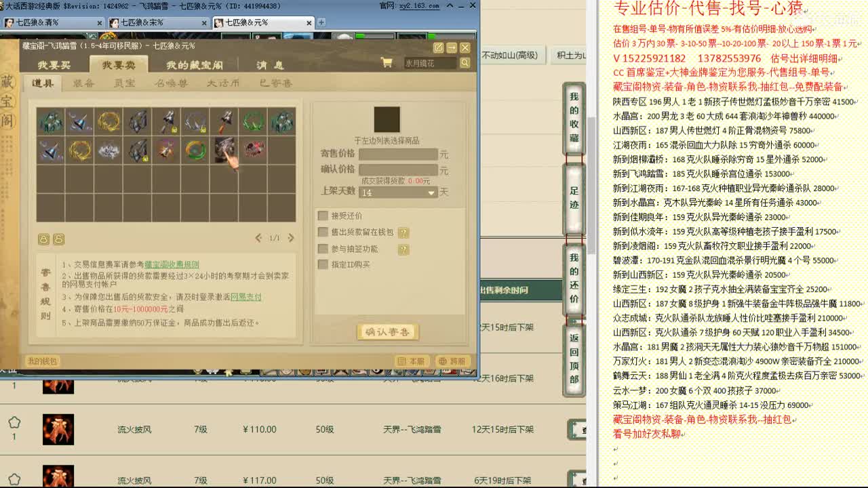Image resolution: width=868 pixels, height=488 pixels.
Task: Open 足迹 sidebar button
Action: [574, 200]
